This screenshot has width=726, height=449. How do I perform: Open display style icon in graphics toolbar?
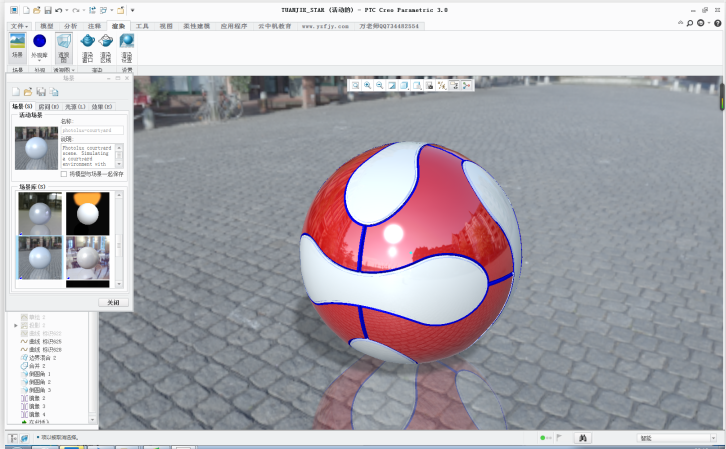point(404,85)
